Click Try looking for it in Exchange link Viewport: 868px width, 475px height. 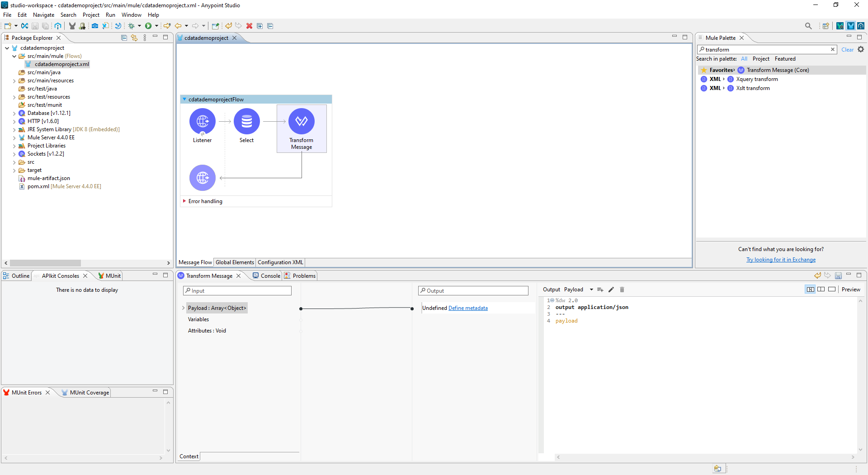[x=781, y=260]
